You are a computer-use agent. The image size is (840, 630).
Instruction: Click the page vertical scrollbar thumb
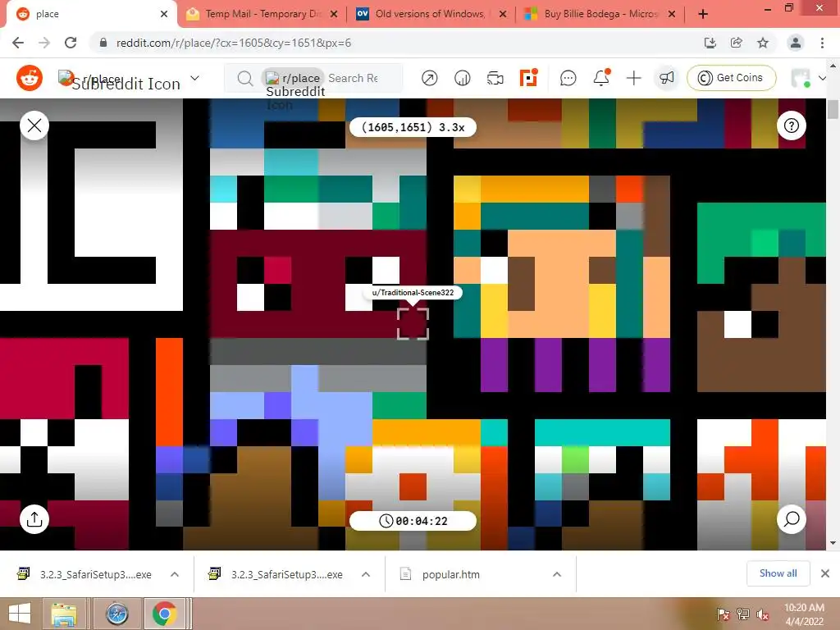pos(833,109)
